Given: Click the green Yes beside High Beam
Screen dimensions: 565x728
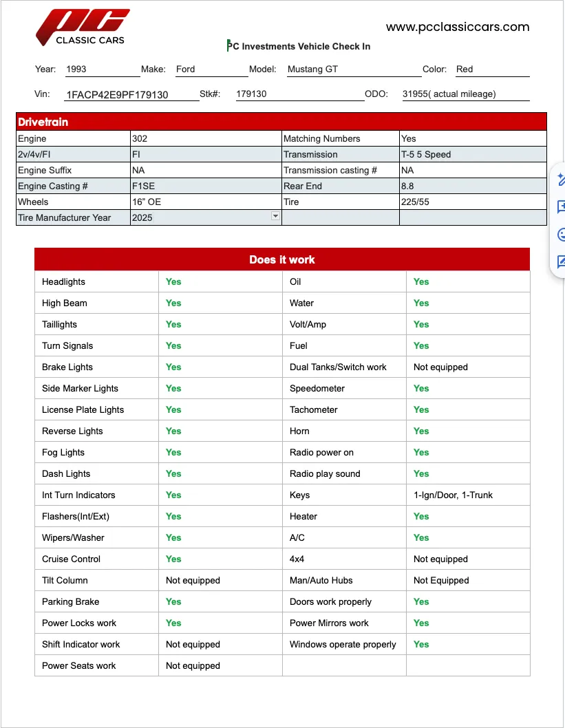Looking at the screenshot, I should (173, 303).
